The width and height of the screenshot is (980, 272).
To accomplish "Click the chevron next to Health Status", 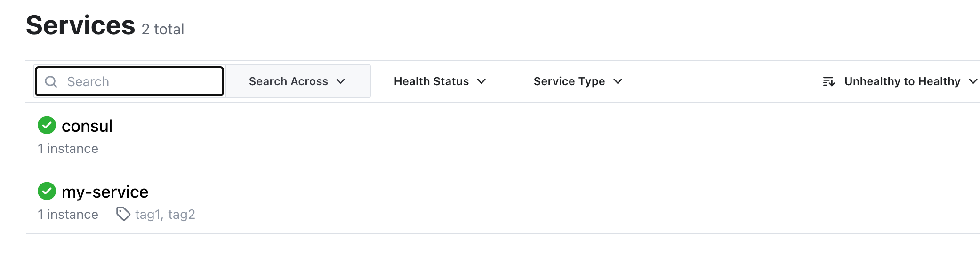I will click(482, 81).
